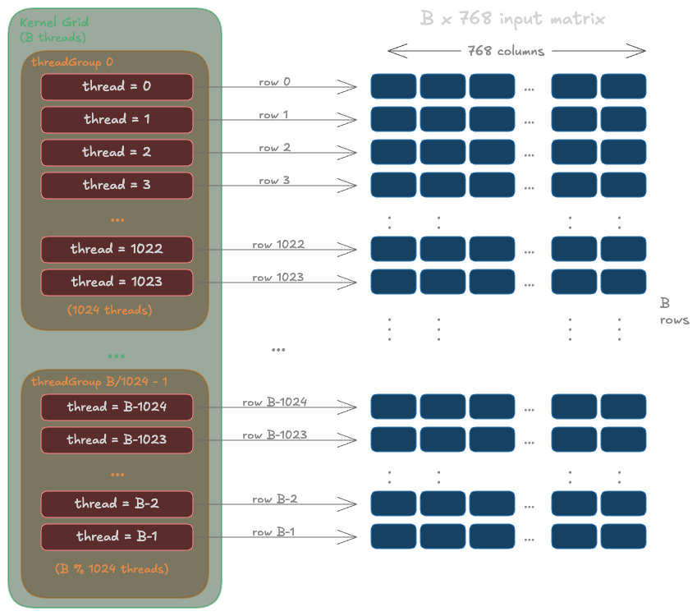
Task: Click the thread = 2 box
Action: (116, 152)
